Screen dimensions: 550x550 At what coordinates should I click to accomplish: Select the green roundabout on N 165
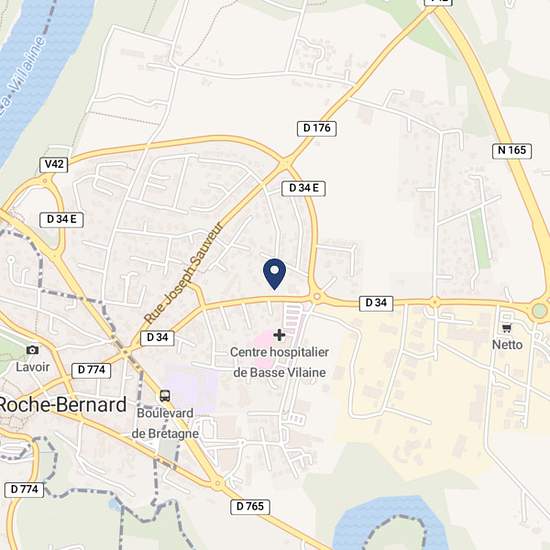tap(539, 310)
